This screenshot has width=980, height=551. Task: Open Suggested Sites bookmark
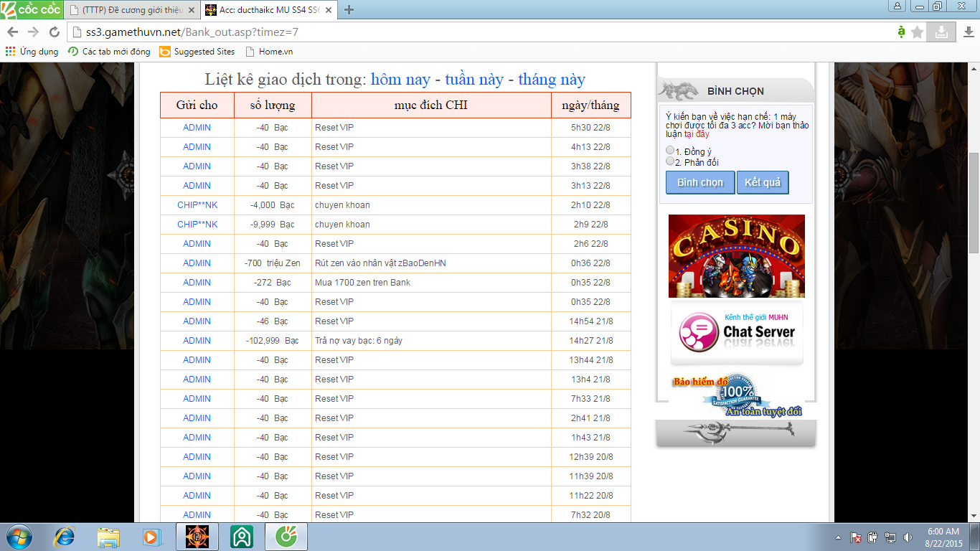coord(197,52)
